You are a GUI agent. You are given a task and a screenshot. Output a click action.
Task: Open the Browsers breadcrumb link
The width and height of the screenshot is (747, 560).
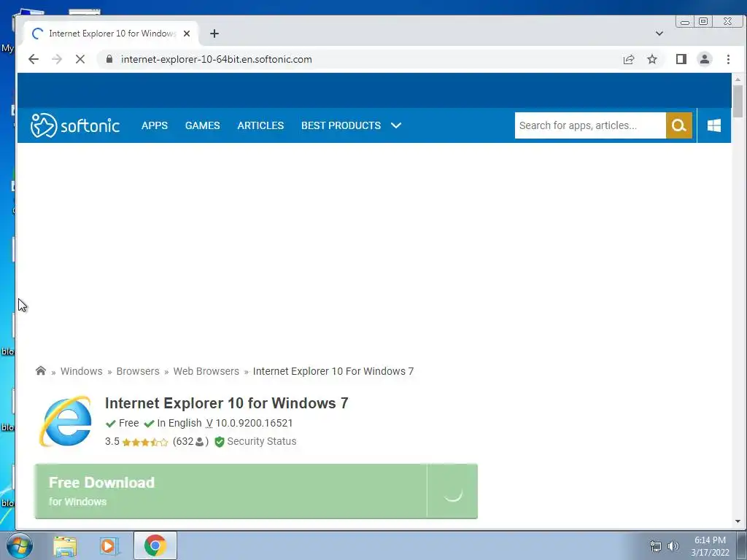[138, 371]
